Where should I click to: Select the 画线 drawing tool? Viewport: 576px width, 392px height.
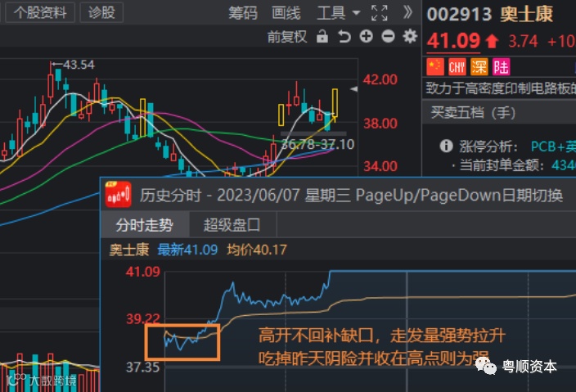286,13
